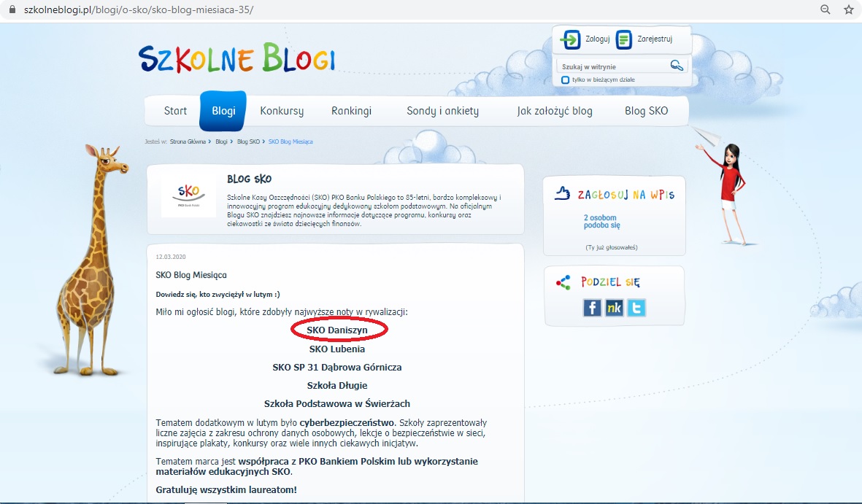
Task: Share the post on Twitter
Action: [636, 308]
